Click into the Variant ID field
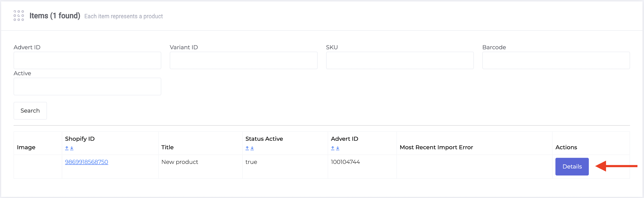The width and height of the screenshot is (644, 198). [243, 60]
